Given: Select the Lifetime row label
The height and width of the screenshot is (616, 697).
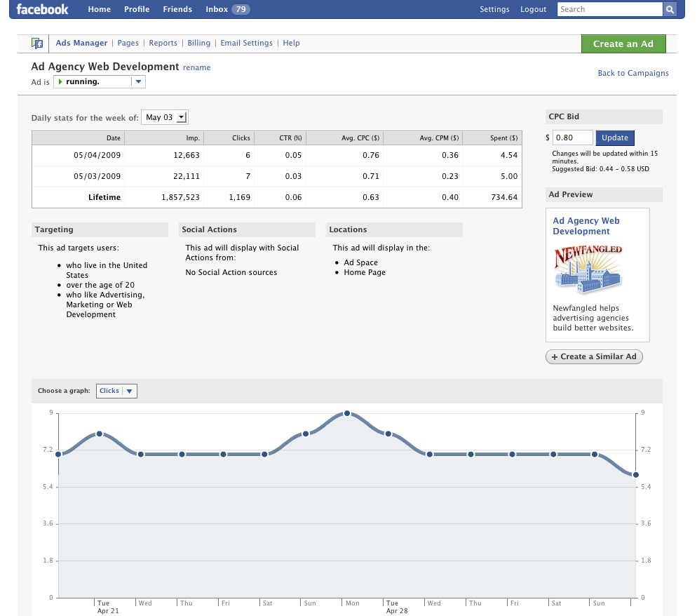Looking at the screenshot, I should tap(104, 197).
